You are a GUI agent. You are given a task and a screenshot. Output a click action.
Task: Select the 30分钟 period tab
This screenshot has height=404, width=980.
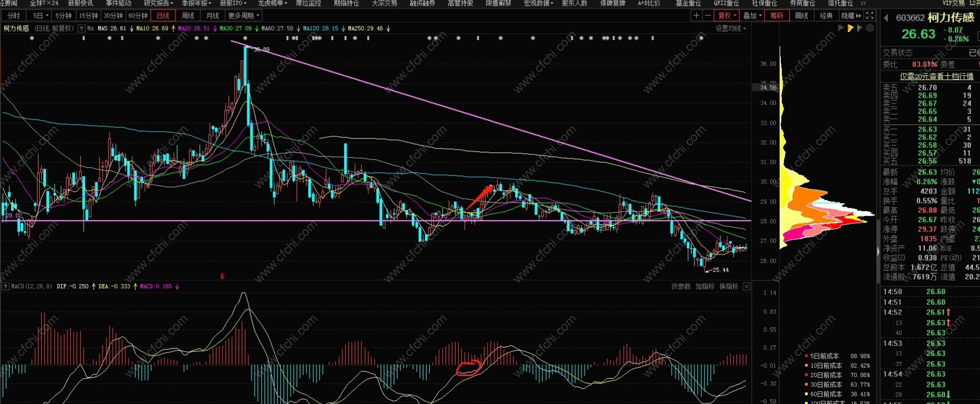(x=113, y=16)
